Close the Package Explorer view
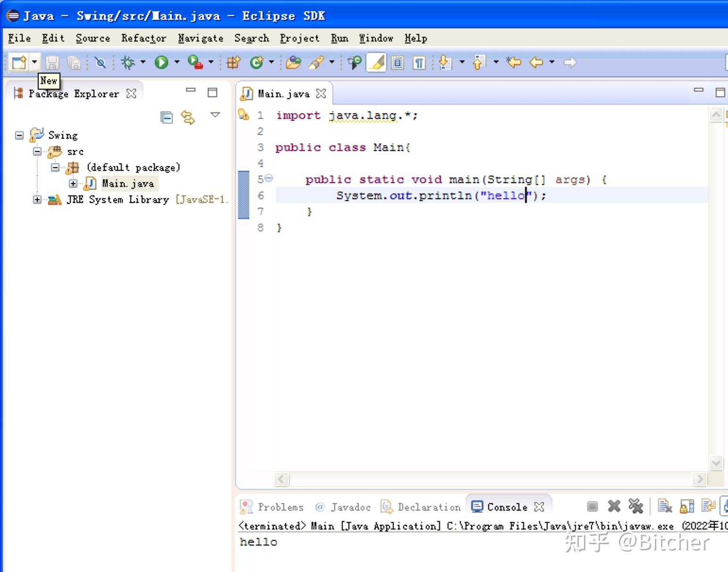 click(x=131, y=93)
